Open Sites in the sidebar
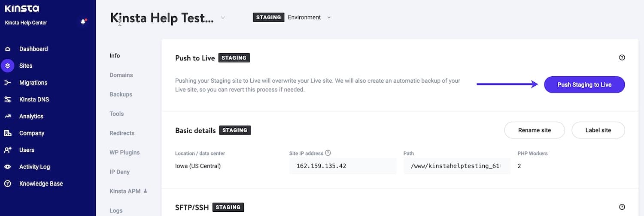This screenshot has height=216, width=644. 26,66
